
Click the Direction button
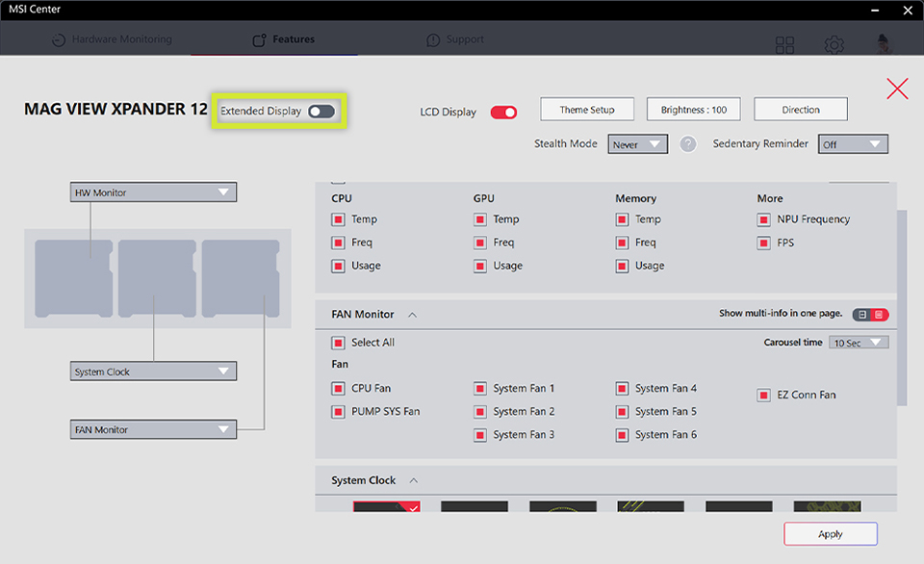coord(800,110)
